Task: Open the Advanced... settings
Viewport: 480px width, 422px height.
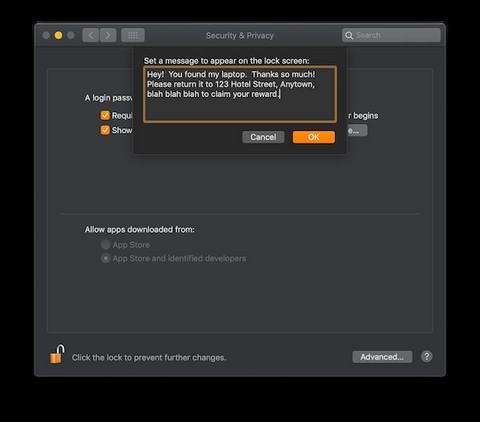Action: (382, 357)
